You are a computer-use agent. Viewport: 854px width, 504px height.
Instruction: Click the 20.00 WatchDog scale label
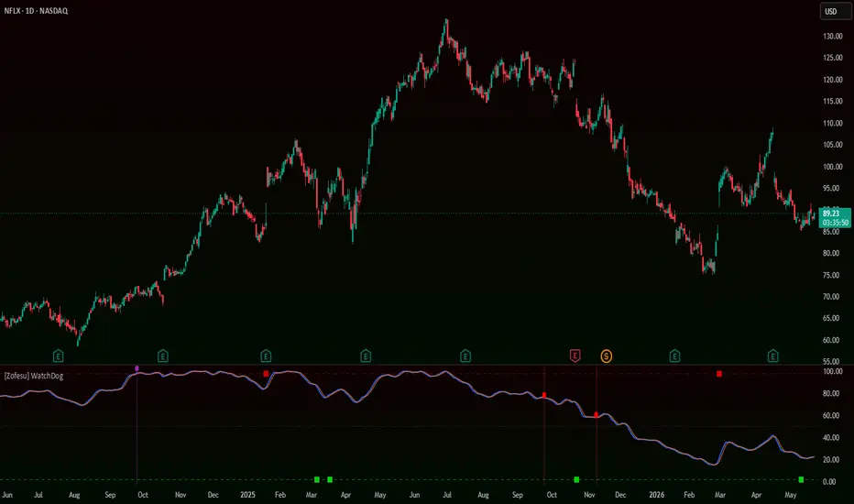click(x=831, y=460)
